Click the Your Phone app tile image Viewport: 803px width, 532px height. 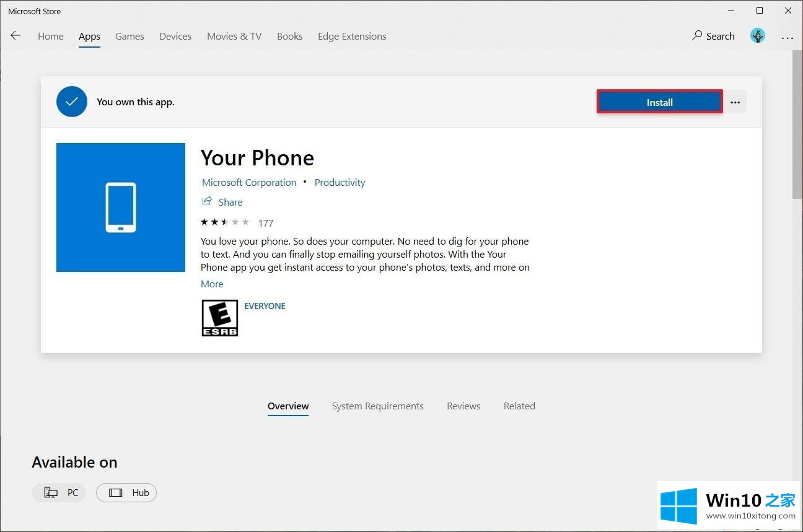click(121, 207)
